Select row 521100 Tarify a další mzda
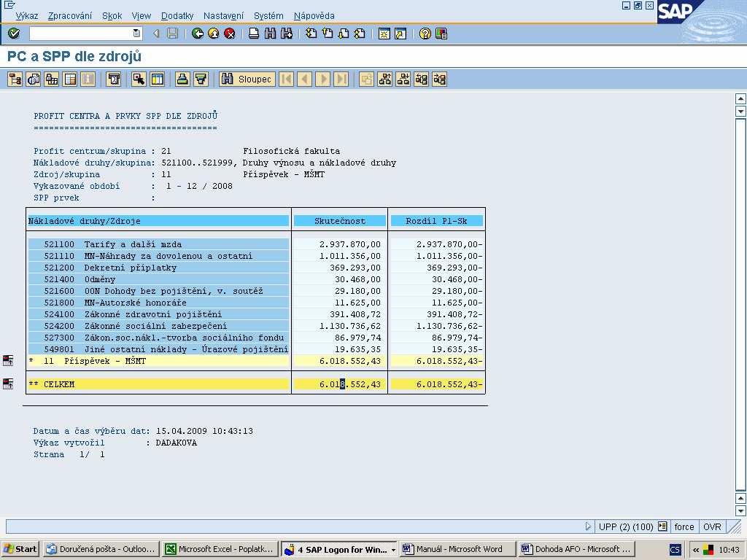747x560 pixels. pos(158,244)
